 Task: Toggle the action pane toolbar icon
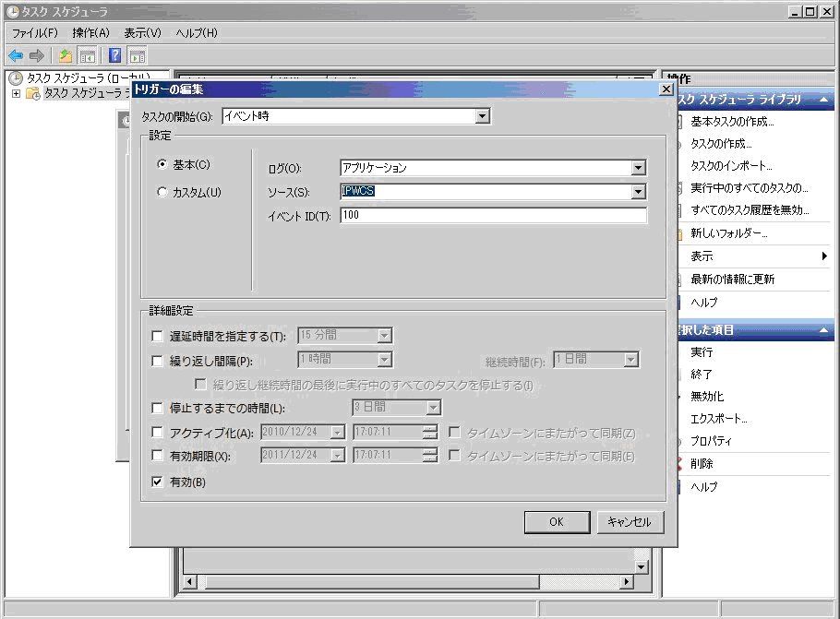138,55
